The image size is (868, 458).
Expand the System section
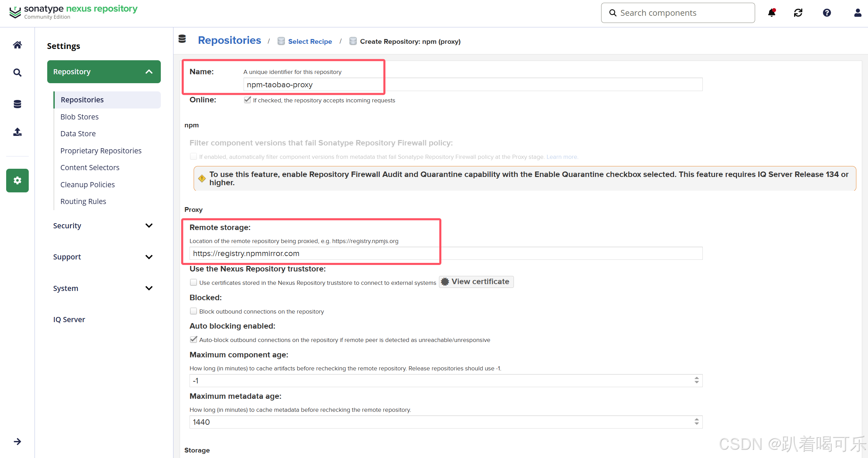click(x=104, y=288)
